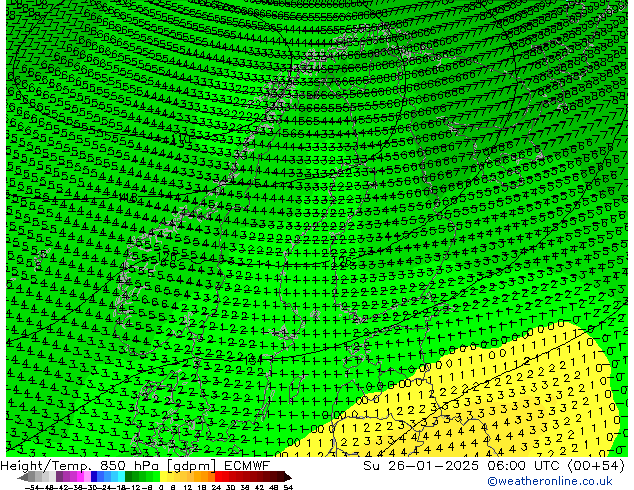Click the '-42' legend label
Screen dimensions: 634x490
click(x=60, y=488)
